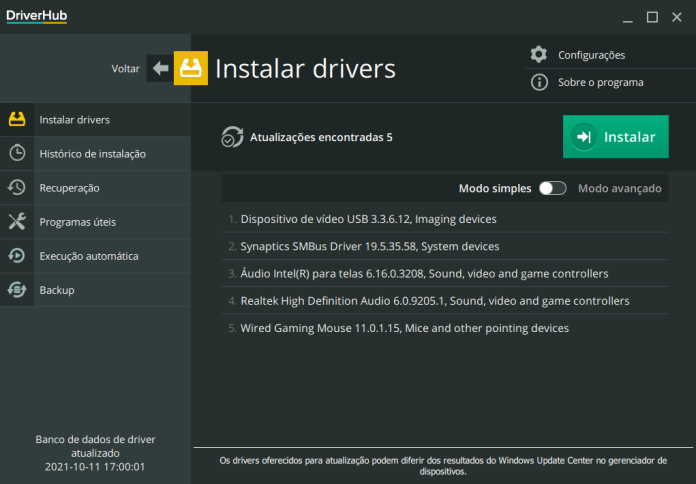Open Recuperação menu item
The image size is (696, 484).
click(x=95, y=188)
